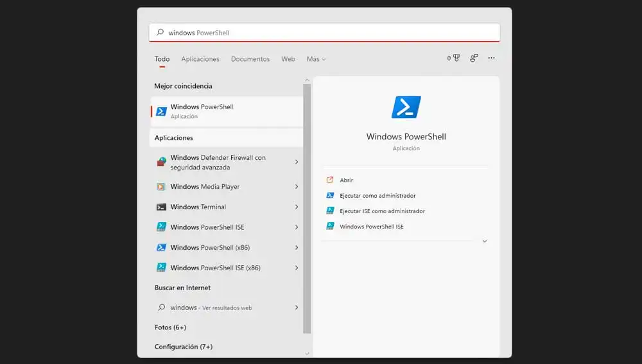Viewport: 642px width, 364px height.
Task: Expand Windows Terminal options chevron
Action: coord(297,207)
